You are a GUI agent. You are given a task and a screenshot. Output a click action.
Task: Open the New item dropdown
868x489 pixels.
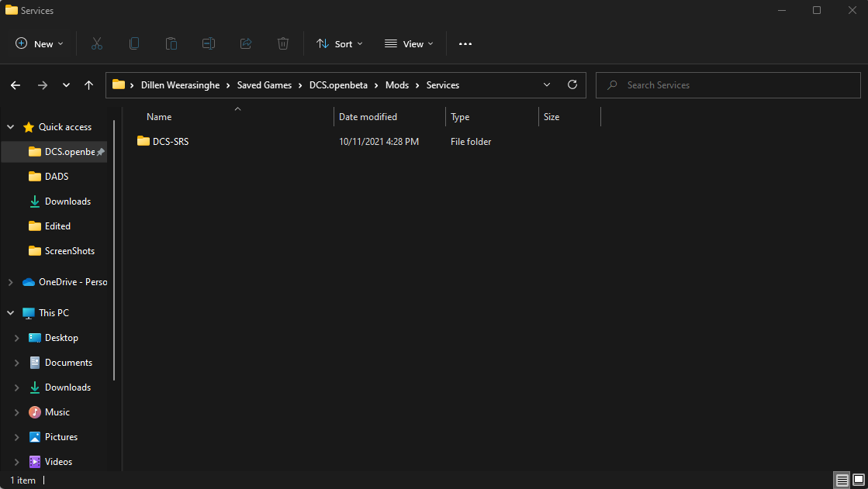(x=40, y=43)
